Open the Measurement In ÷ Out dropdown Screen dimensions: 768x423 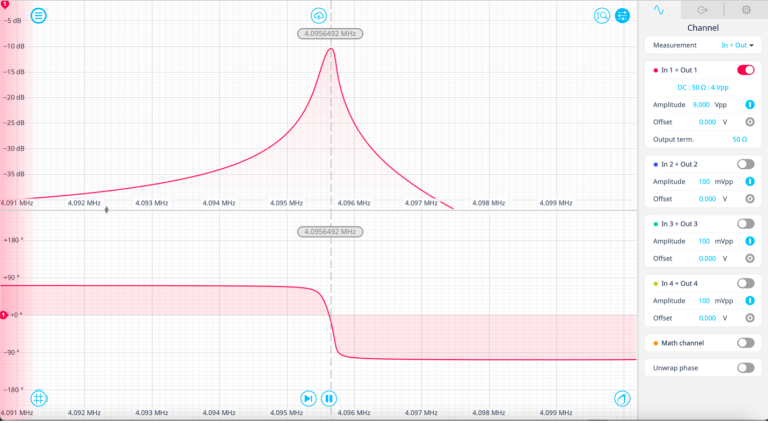(x=737, y=45)
